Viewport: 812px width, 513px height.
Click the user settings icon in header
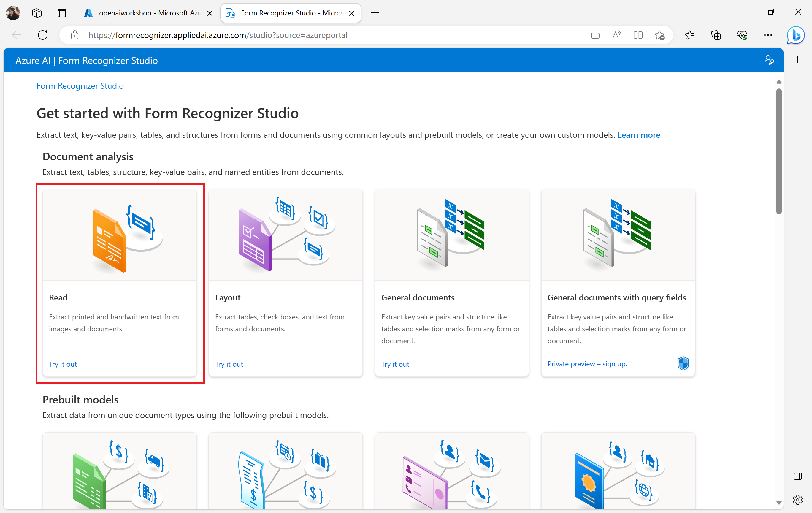[769, 60]
